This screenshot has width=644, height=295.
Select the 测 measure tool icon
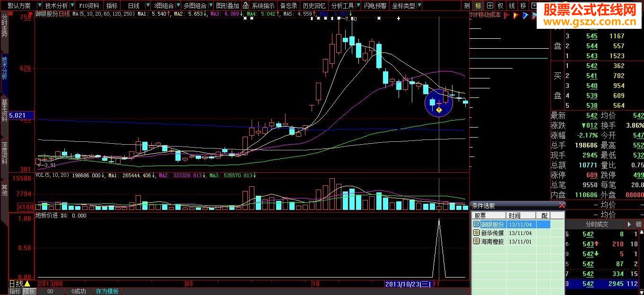click(x=467, y=6)
